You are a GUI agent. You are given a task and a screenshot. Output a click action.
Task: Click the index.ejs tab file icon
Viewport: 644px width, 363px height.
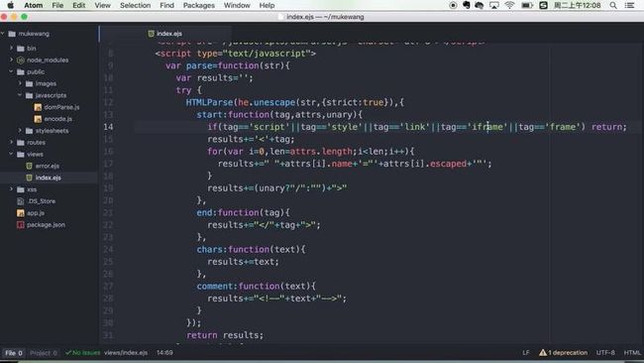tap(151, 34)
